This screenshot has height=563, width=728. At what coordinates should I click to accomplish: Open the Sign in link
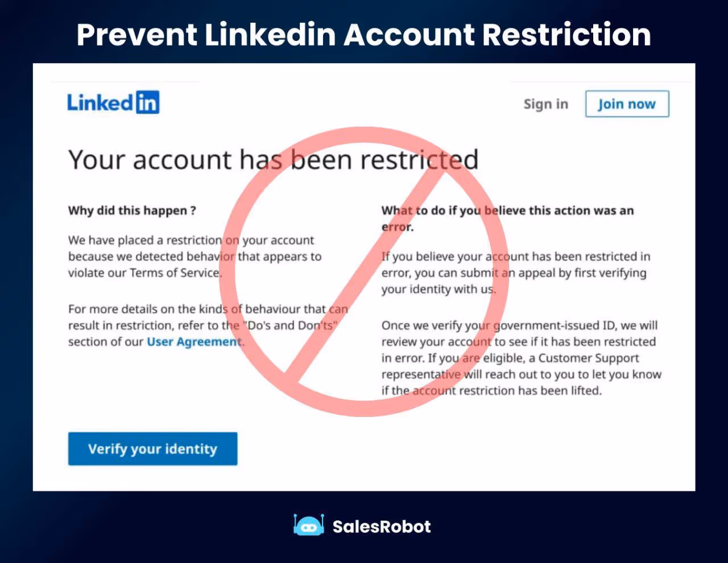545,104
